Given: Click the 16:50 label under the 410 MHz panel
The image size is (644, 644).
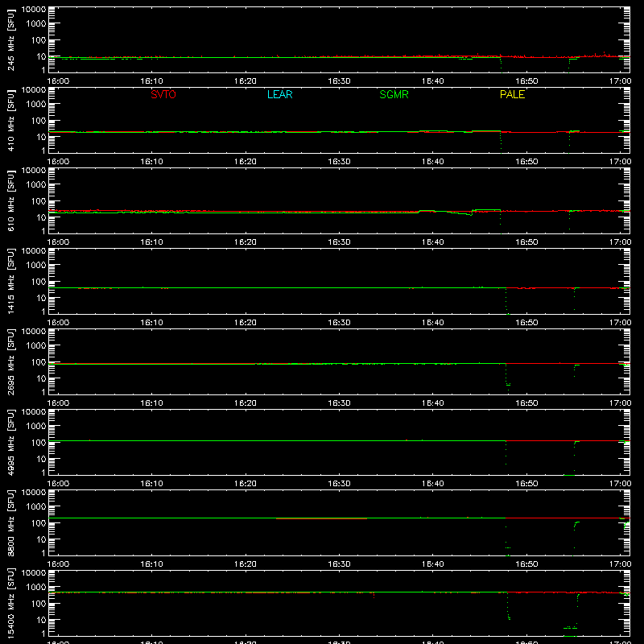Looking at the screenshot, I should (526, 162).
